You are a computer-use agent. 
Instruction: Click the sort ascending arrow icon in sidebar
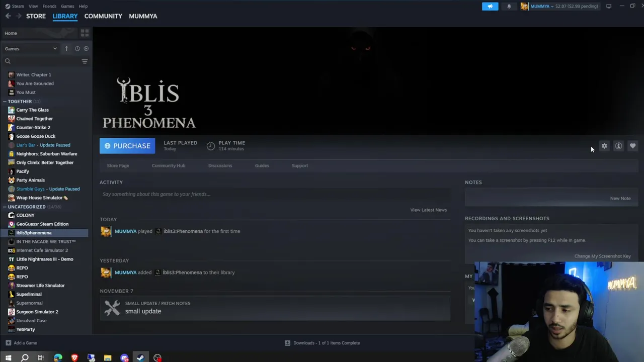click(x=66, y=49)
